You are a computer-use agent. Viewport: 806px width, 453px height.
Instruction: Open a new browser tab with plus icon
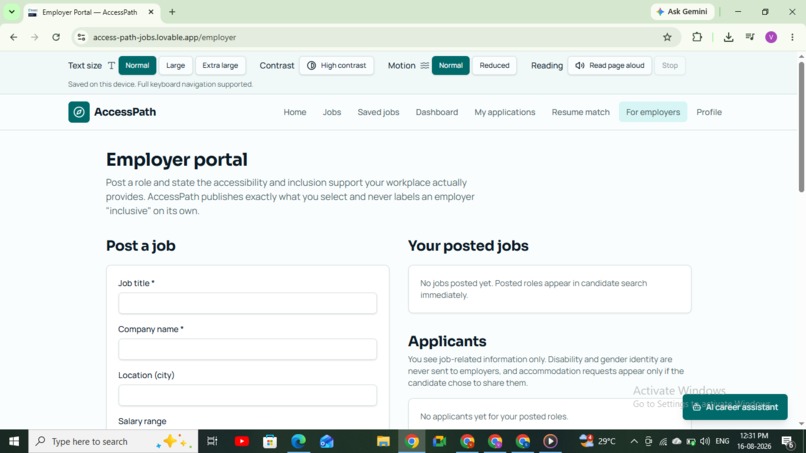tap(172, 12)
